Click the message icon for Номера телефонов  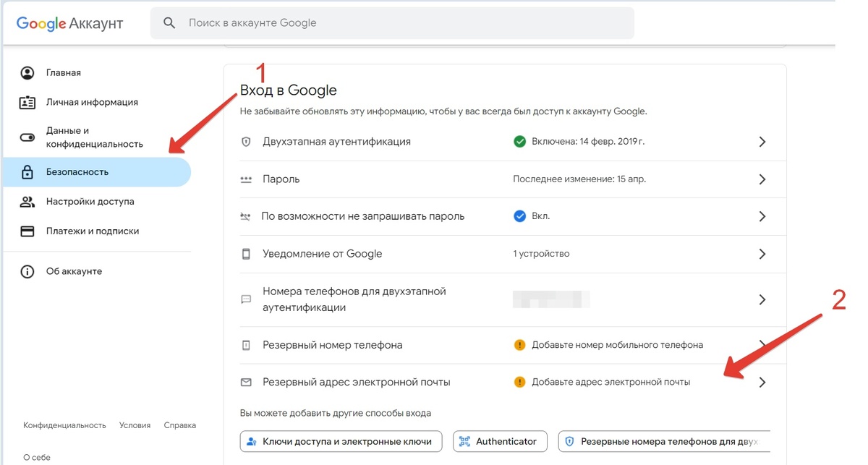[246, 299]
